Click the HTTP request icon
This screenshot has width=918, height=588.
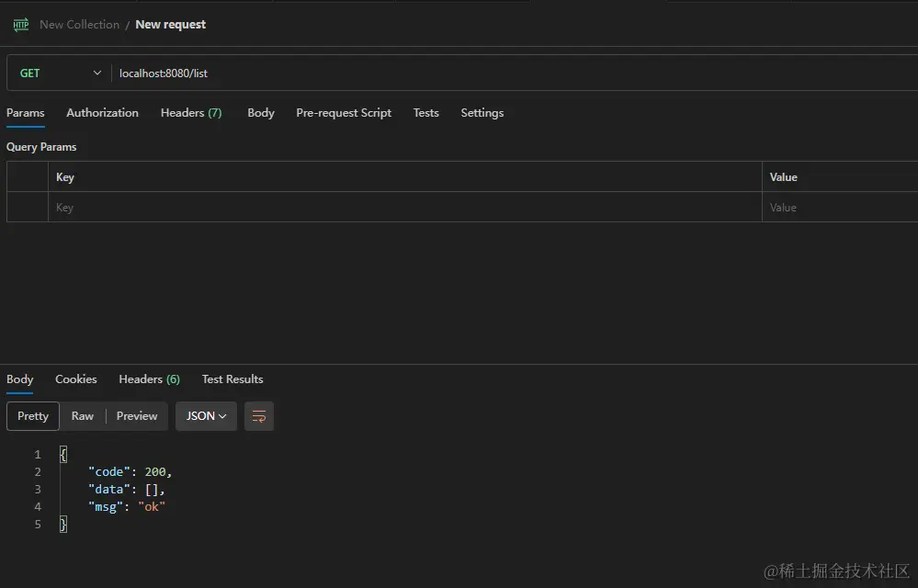pos(21,25)
